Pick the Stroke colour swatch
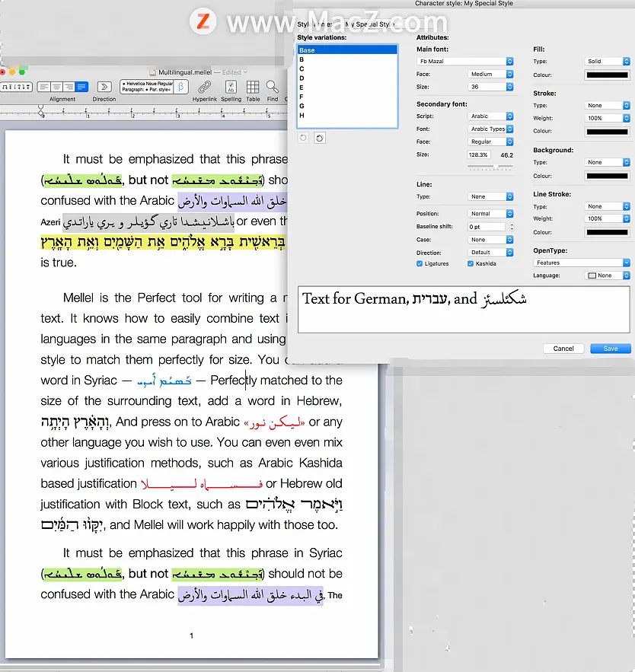The image size is (635, 672). tap(607, 131)
